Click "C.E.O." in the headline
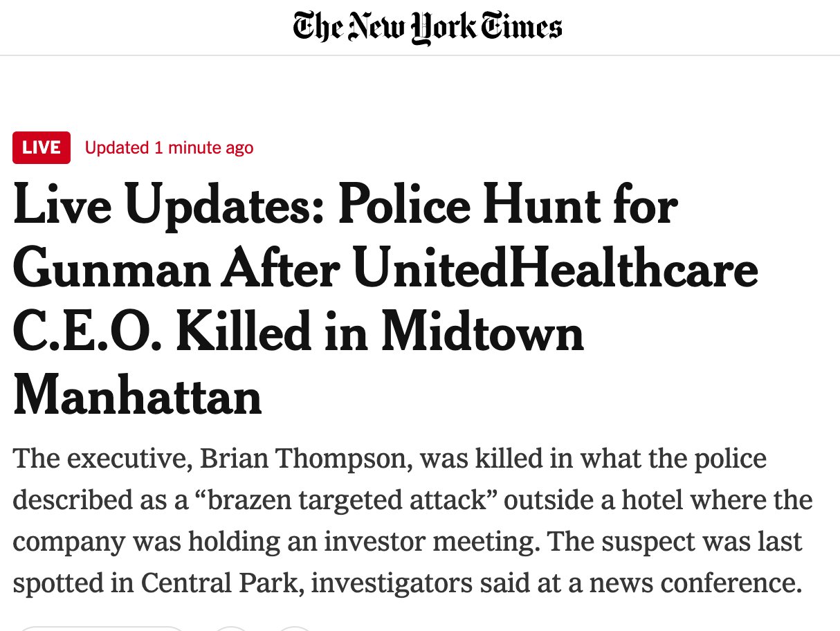840x631 pixels. pyautogui.click(x=88, y=333)
